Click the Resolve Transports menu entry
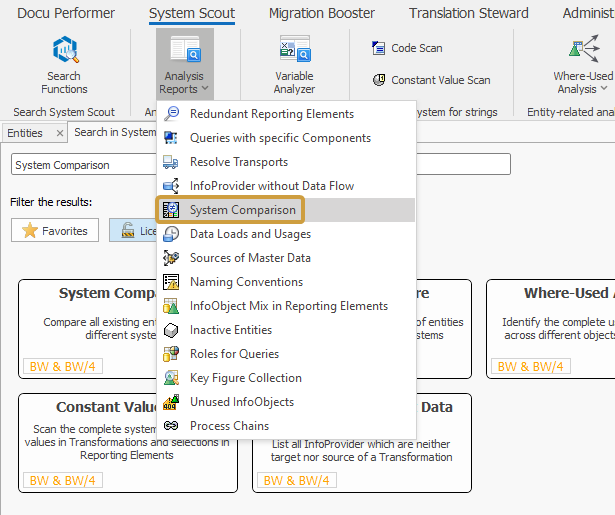This screenshot has height=515, width=615. pyautogui.click(x=238, y=162)
